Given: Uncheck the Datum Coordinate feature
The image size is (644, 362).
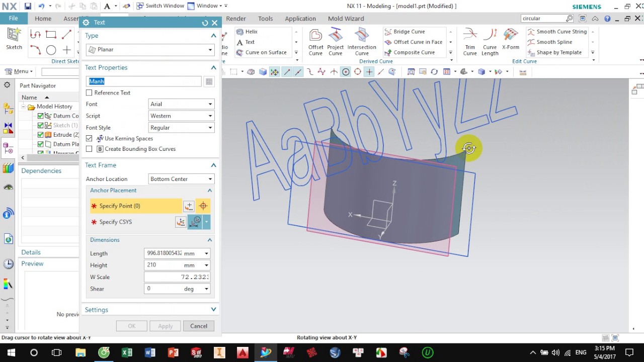Looking at the screenshot, I should pyautogui.click(x=41, y=116).
